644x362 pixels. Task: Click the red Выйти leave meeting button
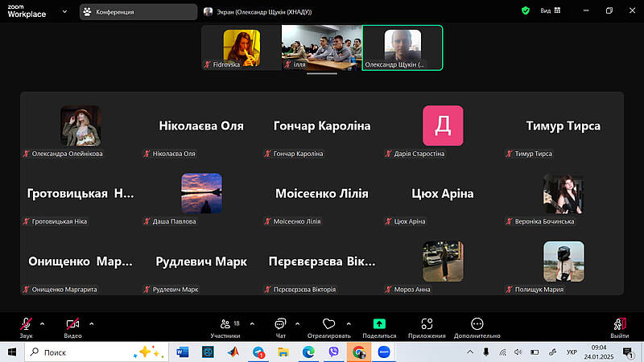point(619,326)
